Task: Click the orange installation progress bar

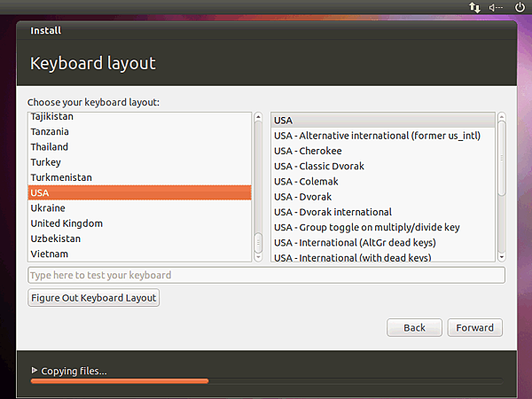Action: [120, 381]
